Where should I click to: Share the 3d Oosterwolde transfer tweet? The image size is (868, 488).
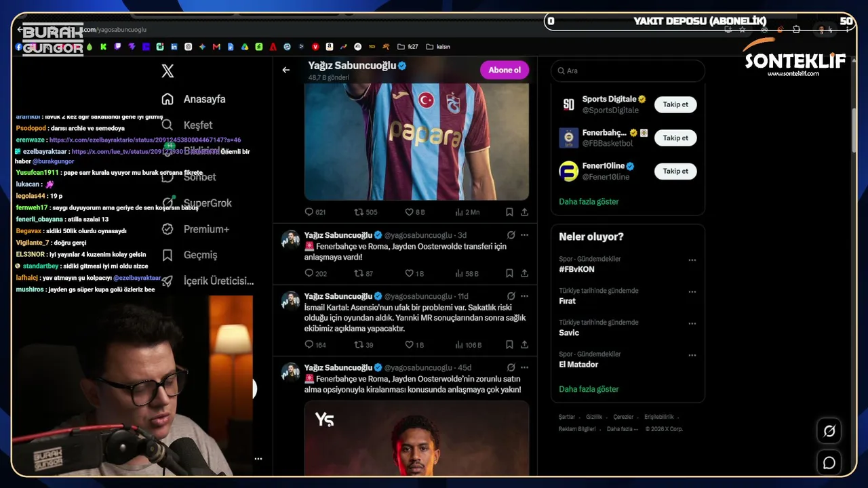coord(524,273)
